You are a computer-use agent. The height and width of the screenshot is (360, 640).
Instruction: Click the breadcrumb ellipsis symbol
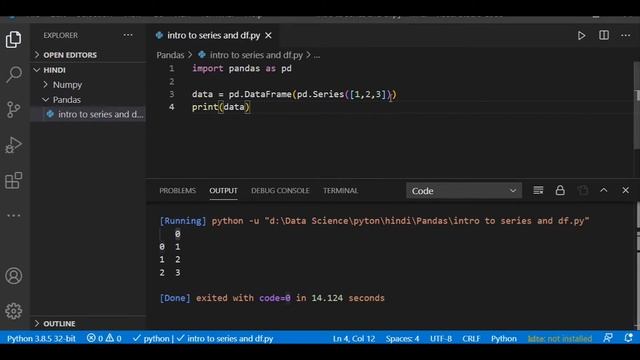317,56
